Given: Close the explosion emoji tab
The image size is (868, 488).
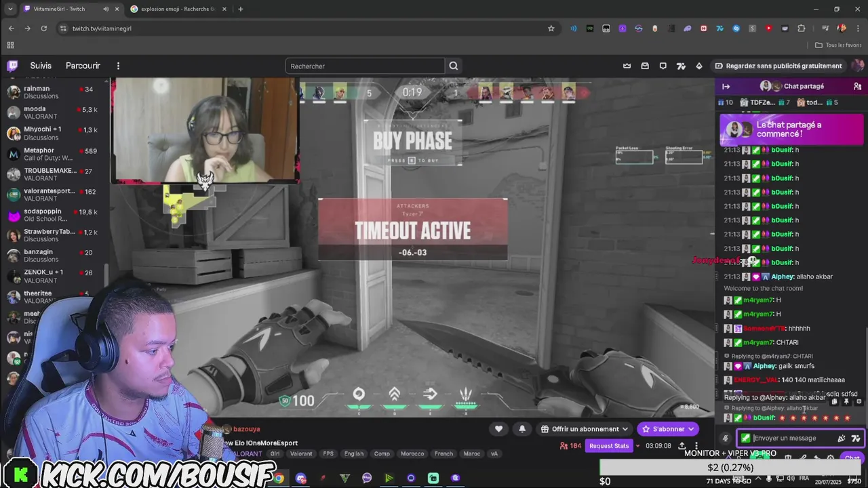Looking at the screenshot, I should pos(223,9).
